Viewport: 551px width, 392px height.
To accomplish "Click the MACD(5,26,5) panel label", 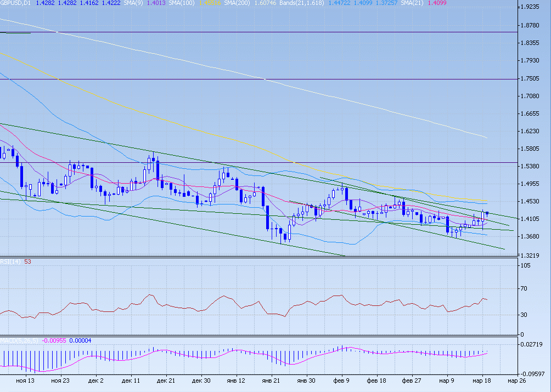I will (20, 340).
